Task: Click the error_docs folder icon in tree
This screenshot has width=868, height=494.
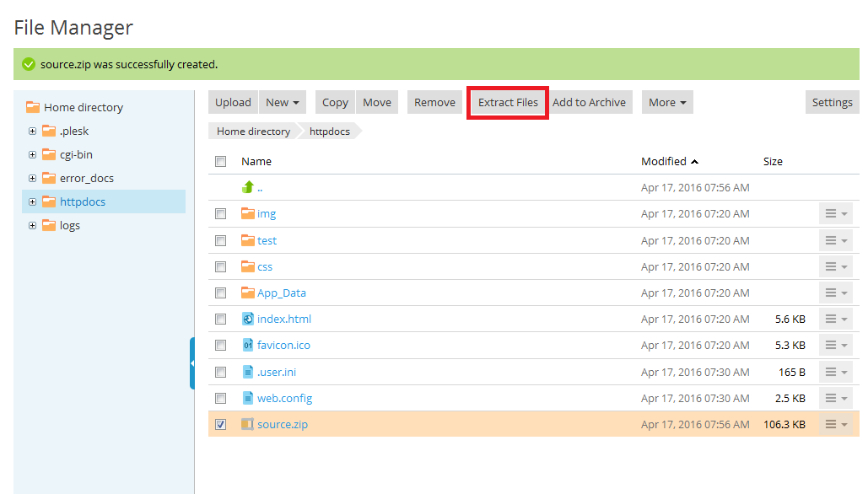Action: click(x=49, y=178)
